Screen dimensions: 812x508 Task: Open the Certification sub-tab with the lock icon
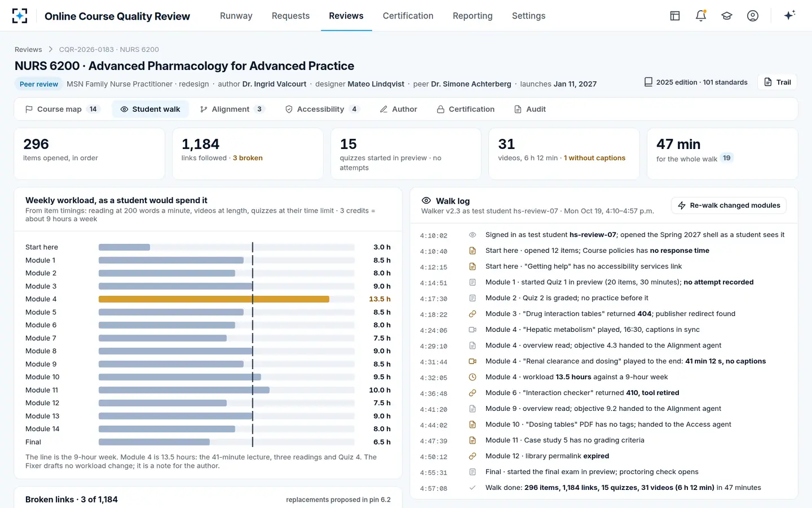coord(466,109)
